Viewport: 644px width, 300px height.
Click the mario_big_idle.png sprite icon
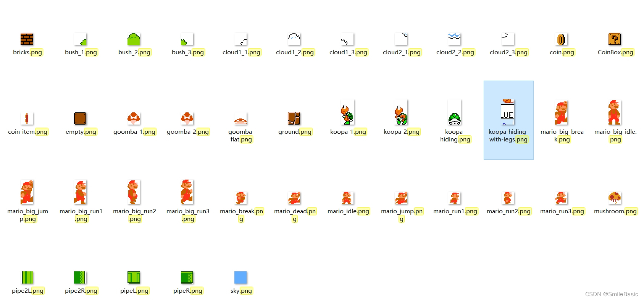point(615,112)
